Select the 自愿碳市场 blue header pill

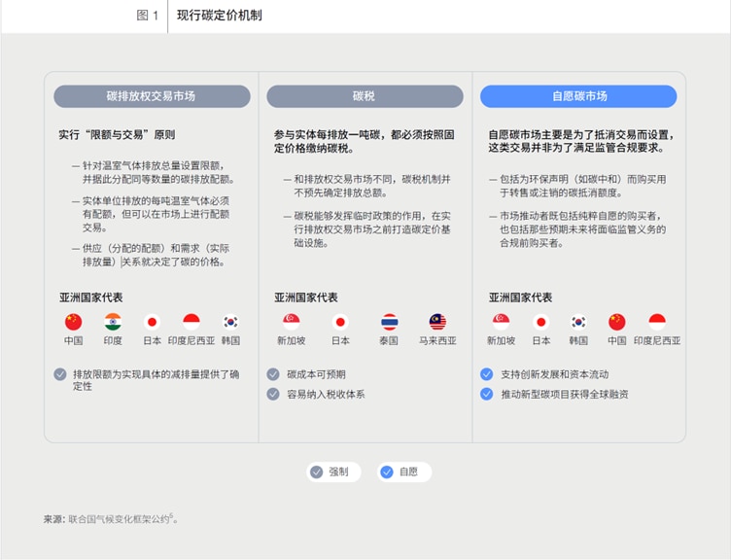point(578,96)
